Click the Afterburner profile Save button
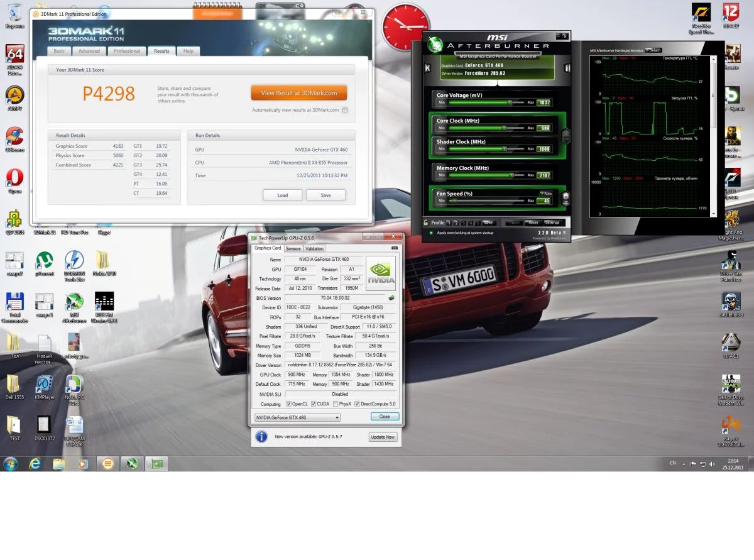The height and width of the screenshot is (560, 754). (x=488, y=222)
